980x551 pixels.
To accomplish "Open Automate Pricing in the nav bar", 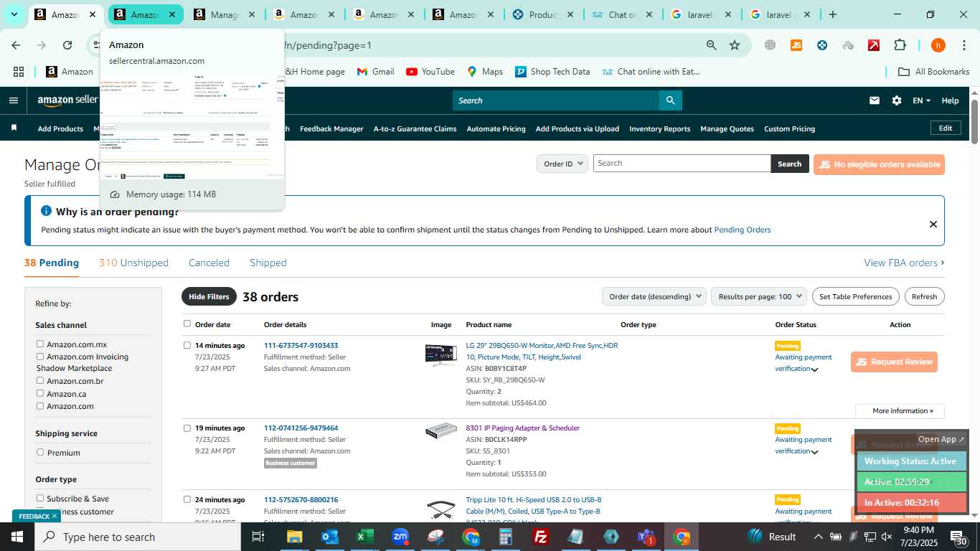I will pos(496,128).
